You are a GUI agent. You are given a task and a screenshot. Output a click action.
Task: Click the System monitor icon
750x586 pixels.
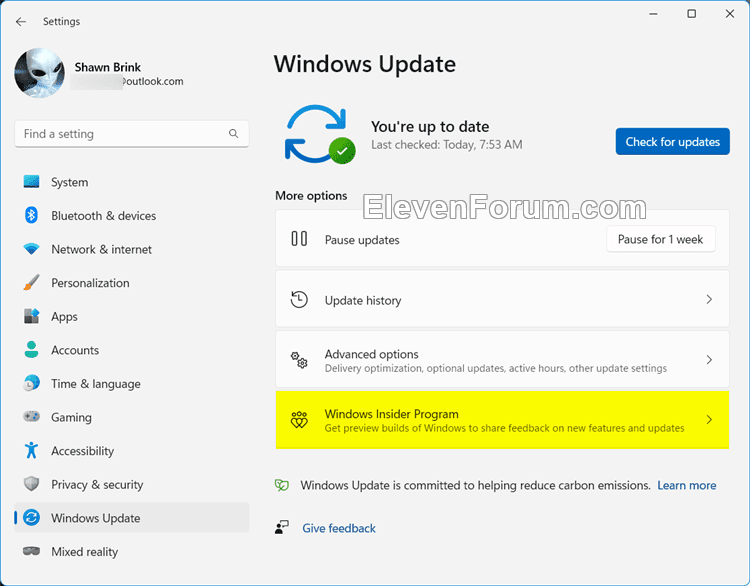pos(32,182)
